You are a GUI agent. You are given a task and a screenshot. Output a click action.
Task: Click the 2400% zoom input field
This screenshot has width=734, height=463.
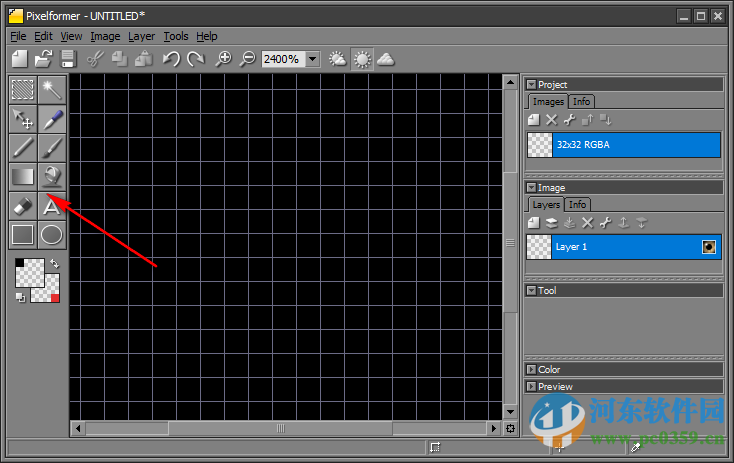click(x=283, y=59)
